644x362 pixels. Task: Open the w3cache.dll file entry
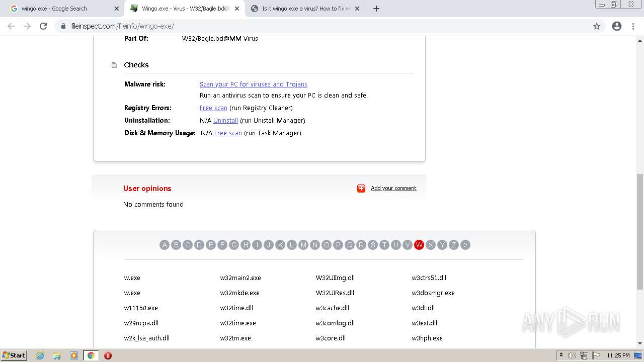(333, 308)
